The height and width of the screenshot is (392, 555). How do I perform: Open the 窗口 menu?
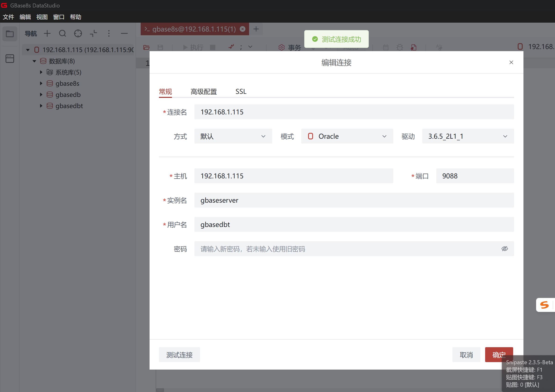[59, 17]
